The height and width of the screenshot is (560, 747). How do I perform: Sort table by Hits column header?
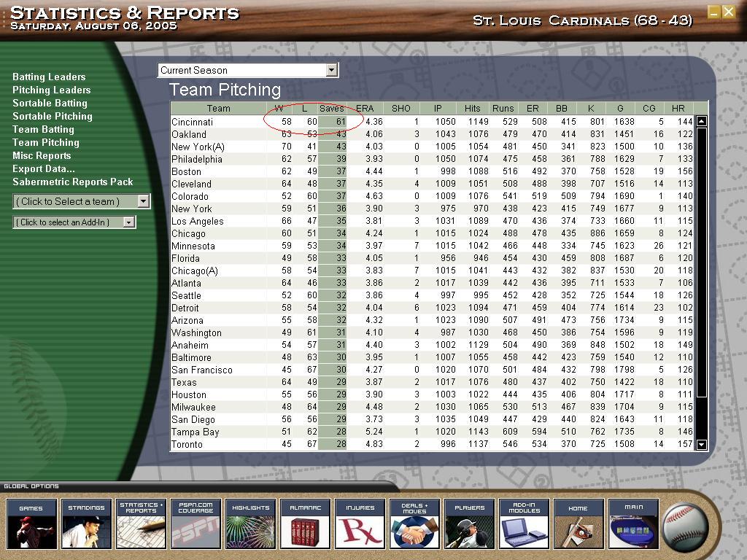[473, 108]
